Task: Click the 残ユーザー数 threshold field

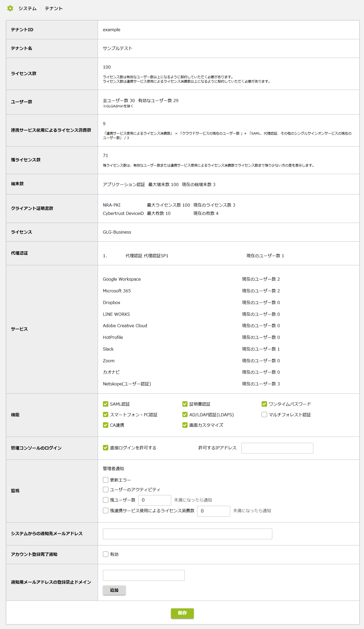Action: (x=155, y=500)
